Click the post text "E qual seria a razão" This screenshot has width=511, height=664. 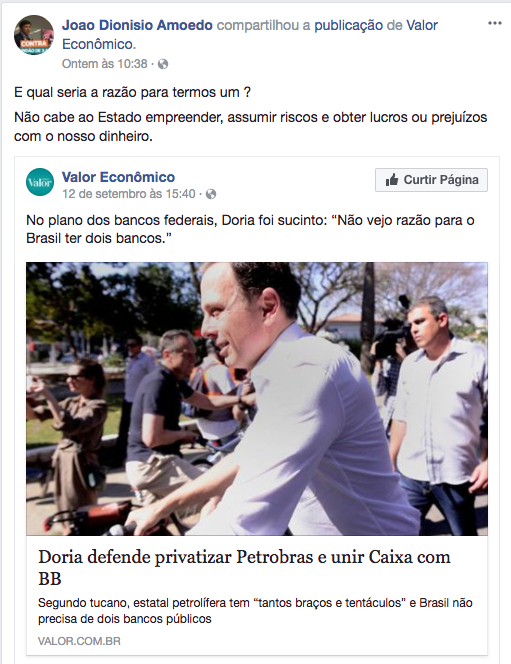coord(133,92)
